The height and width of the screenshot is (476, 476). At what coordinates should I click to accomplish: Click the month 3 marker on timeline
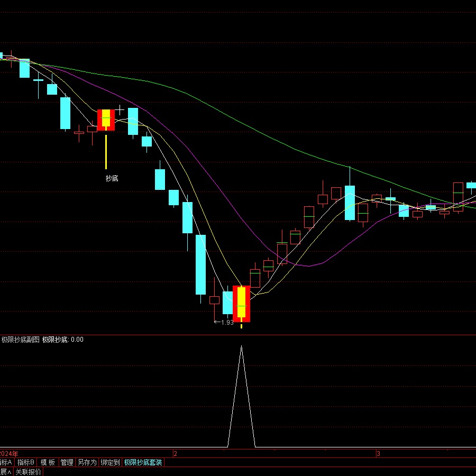tap(378, 454)
